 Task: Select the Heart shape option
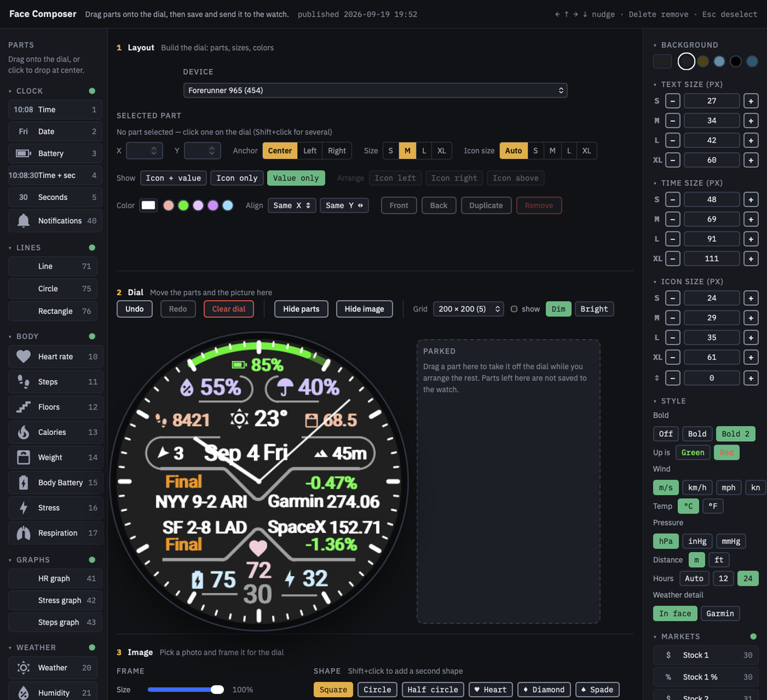[490, 690]
